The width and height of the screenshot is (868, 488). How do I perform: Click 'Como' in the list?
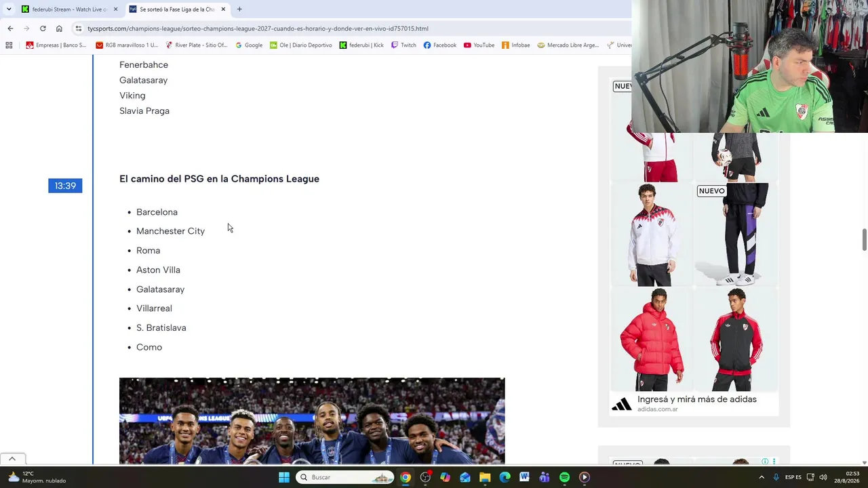[x=149, y=347]
